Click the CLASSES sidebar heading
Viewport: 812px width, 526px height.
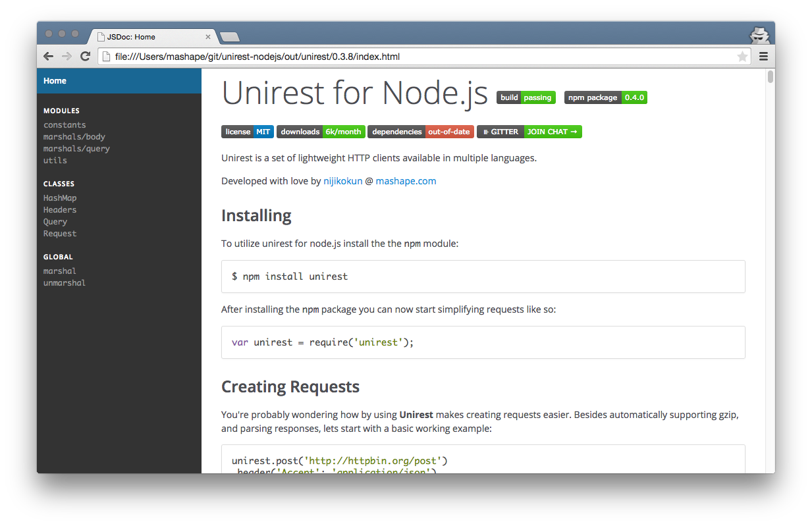pyautogui.click(x=59, y=184)
